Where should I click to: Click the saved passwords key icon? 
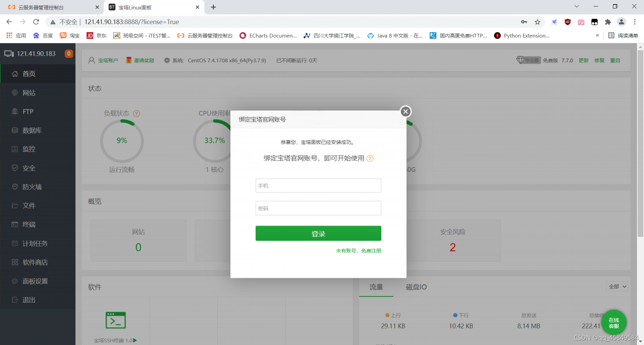524,22
